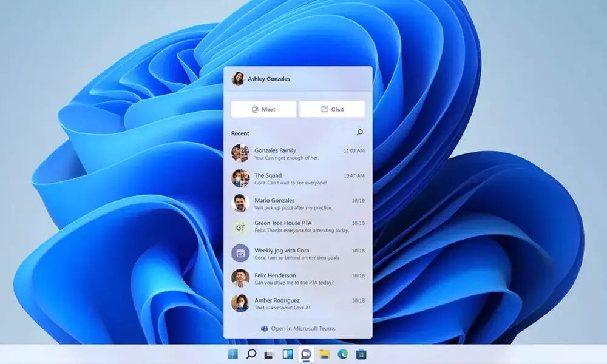This screenshot has height=364, width=607.
Task: Open Amber Rodriguez chat
Action: click(x=297, y=303)
